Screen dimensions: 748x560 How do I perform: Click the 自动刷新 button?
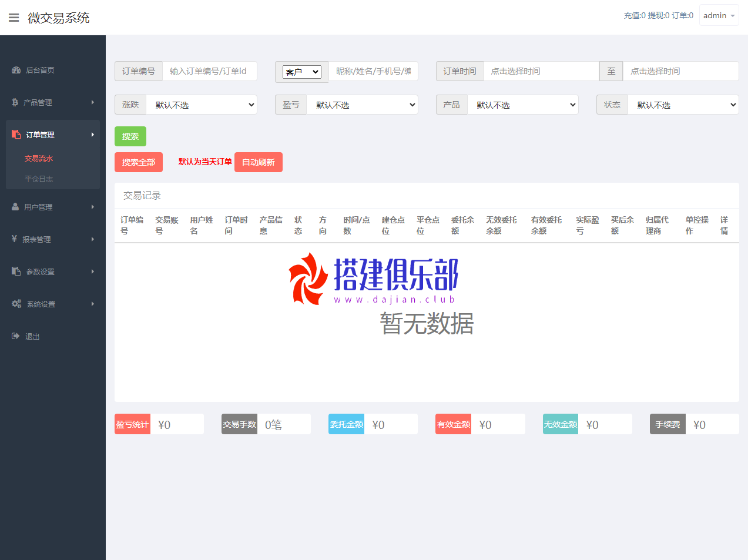(259, 162)
